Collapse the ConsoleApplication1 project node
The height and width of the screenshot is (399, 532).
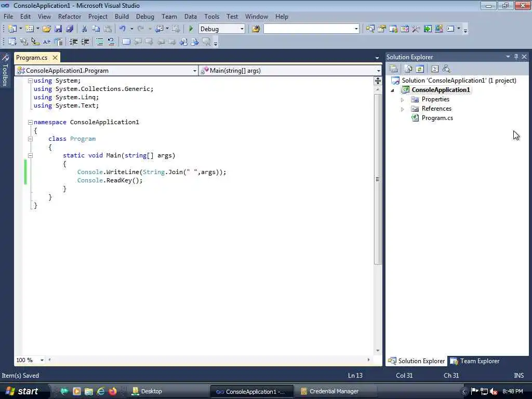(x=393, y=90)
